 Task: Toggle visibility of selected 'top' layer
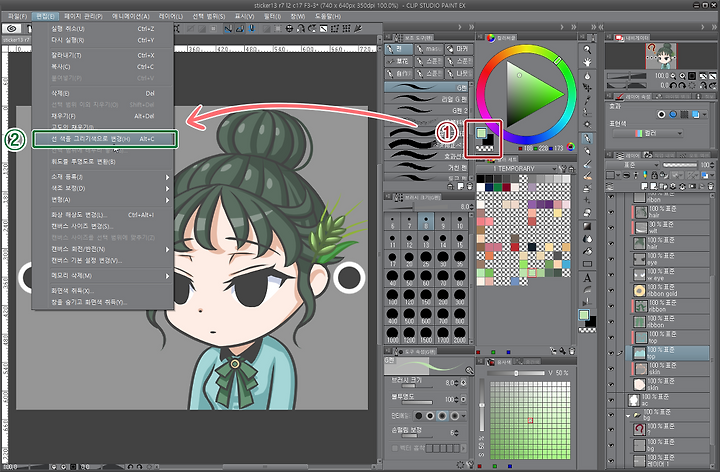pyautogui.click(x=611, y=353)
